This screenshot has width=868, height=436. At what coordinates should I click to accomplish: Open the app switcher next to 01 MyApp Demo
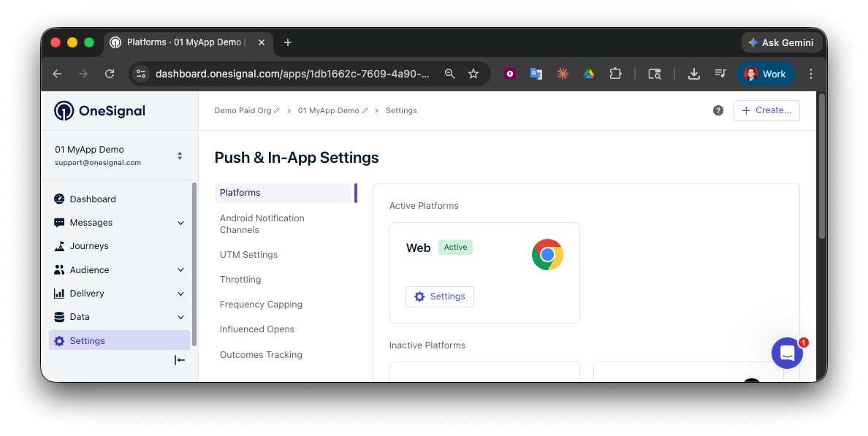point(179,154)
